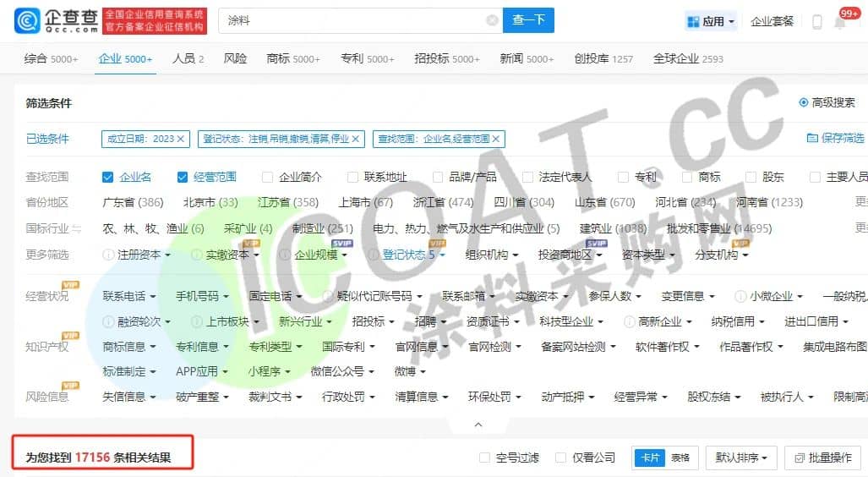This screenshot has width=868, height=477.
Task: Click the 保存筛选 link
Action: (835, 138)
